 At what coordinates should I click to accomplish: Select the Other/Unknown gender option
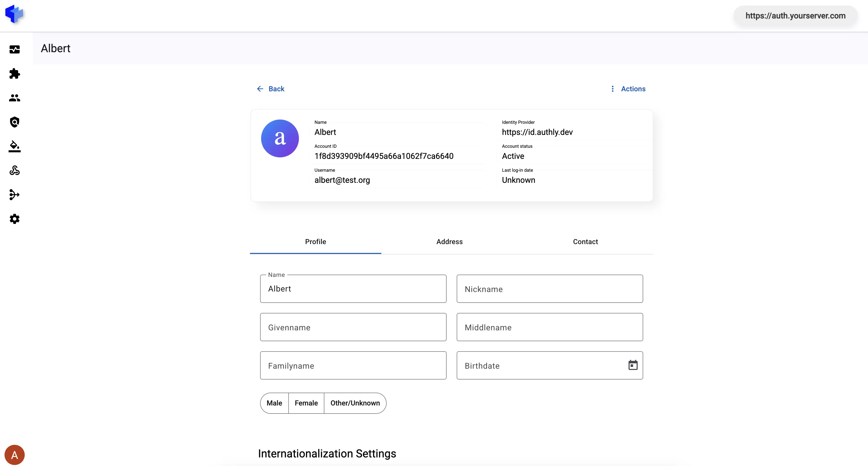click(x=355, y=403)
